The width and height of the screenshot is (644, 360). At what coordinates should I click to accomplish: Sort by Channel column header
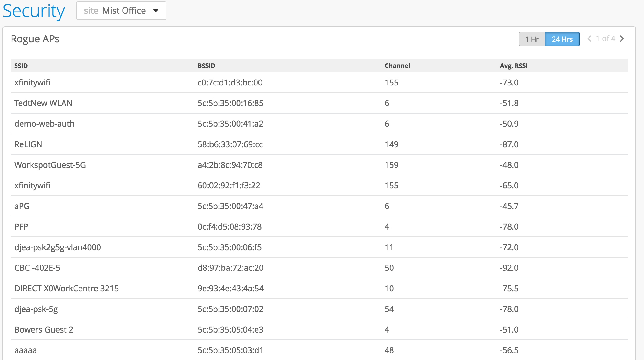(397, 66)
